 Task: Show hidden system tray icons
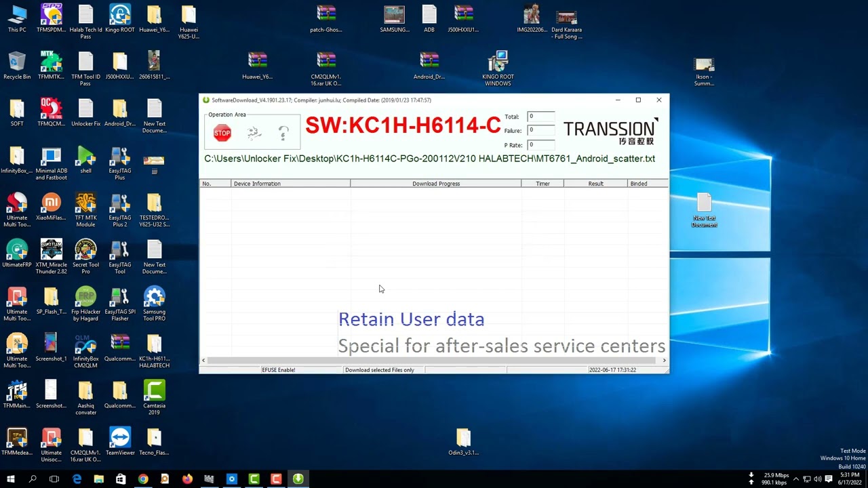[x=796, y=479]
